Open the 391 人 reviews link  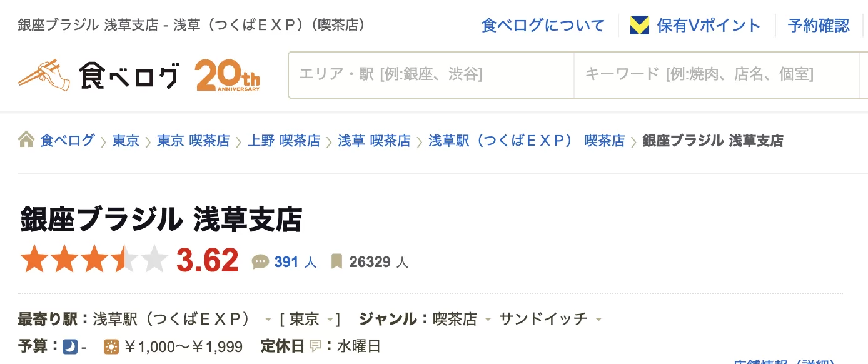point(295,262)
